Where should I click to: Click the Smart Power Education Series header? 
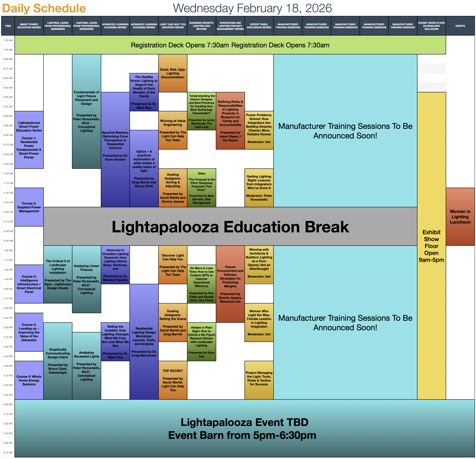point(29,26)
